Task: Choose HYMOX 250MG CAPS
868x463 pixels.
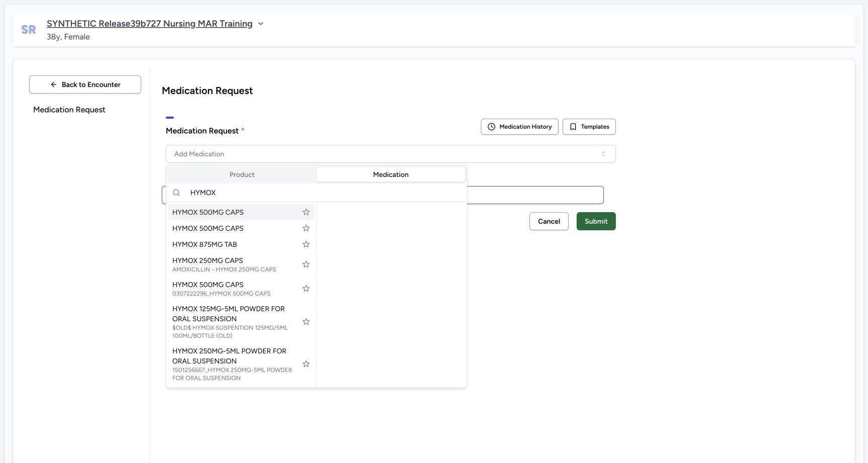Action: pos(241,264)
